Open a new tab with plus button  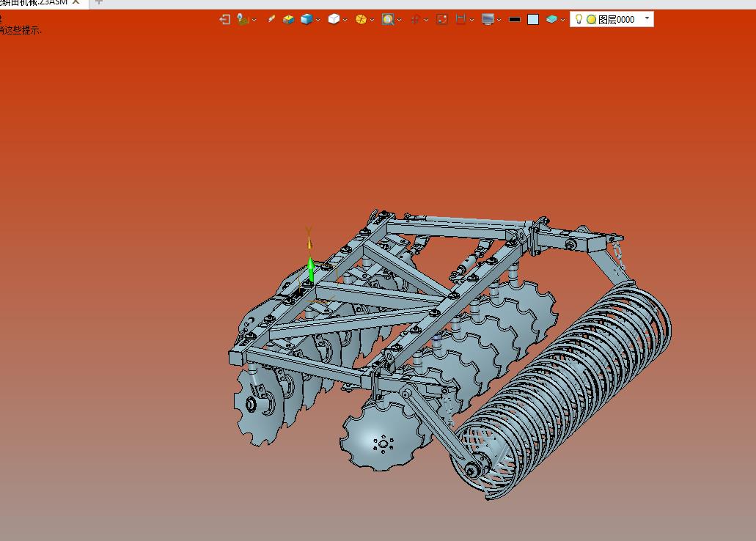click(x=99, y=2)
